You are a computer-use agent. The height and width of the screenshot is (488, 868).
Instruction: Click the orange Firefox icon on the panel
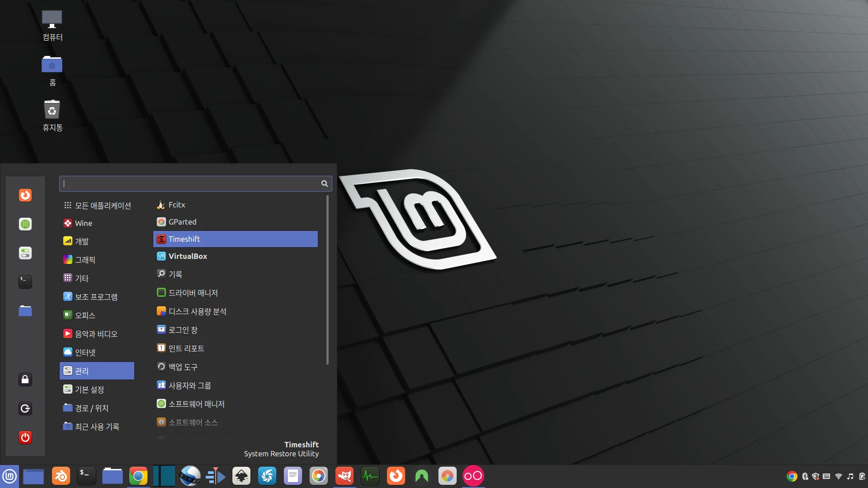click(396, 476)
